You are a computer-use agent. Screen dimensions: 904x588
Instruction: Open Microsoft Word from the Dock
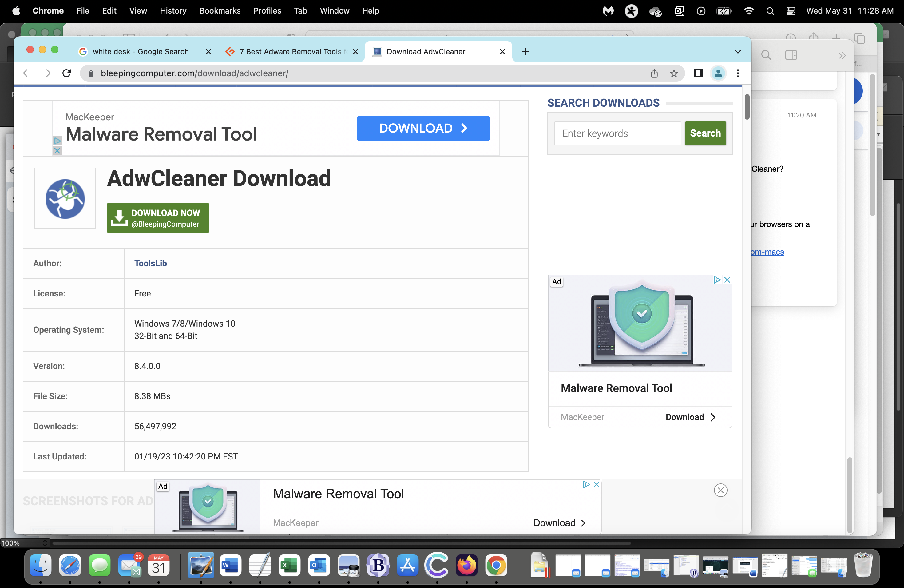(x=230, y=566)
